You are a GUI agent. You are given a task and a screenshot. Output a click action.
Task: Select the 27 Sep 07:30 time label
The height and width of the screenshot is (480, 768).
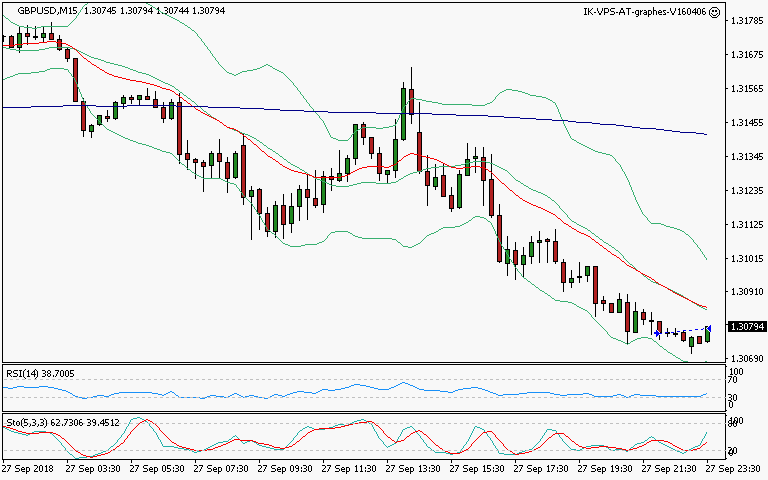pyautogui.click(x=225, y=468)
